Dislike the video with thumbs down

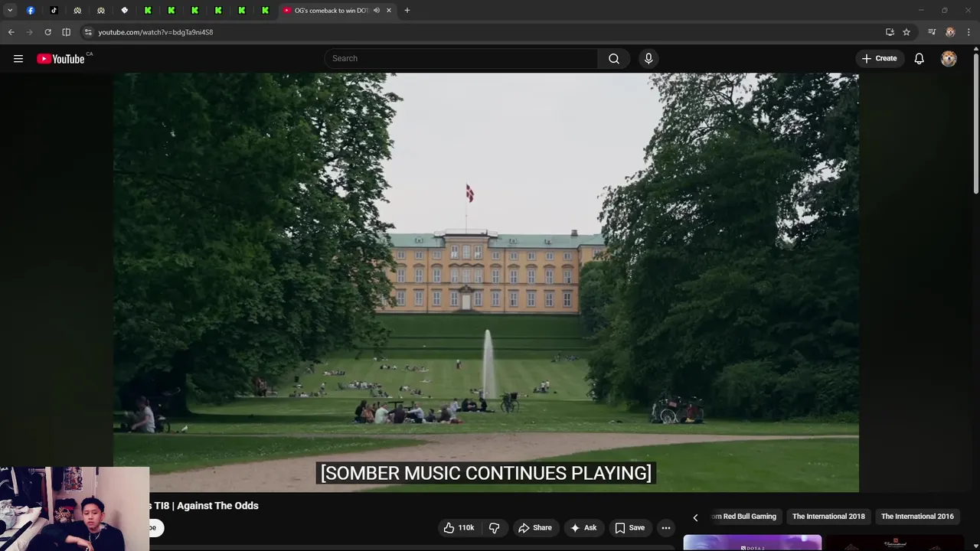(x=495, y=528)
